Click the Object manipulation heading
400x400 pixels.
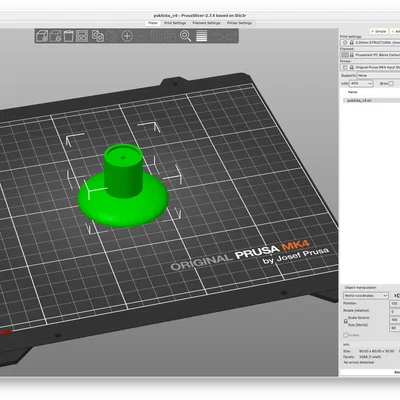tap(360, 287)
